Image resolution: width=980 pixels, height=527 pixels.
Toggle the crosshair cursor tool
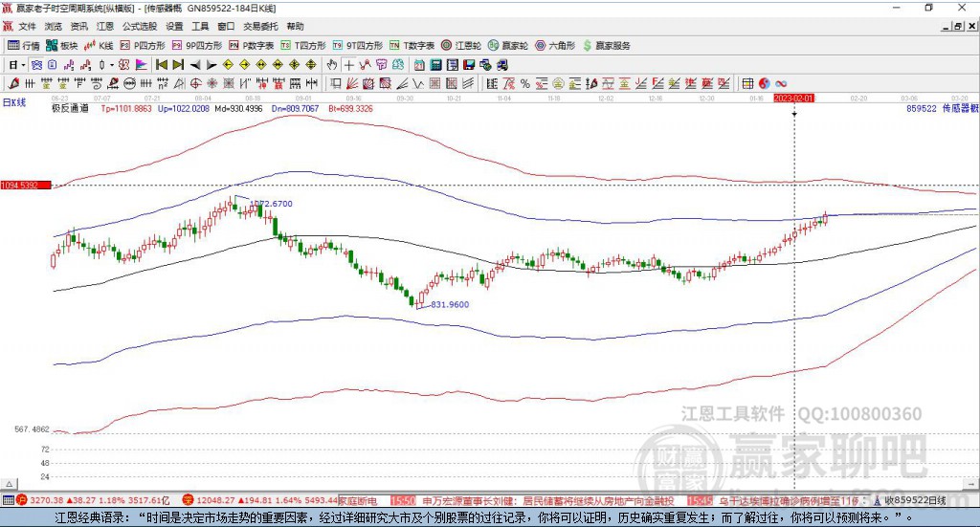pos(348,65)
